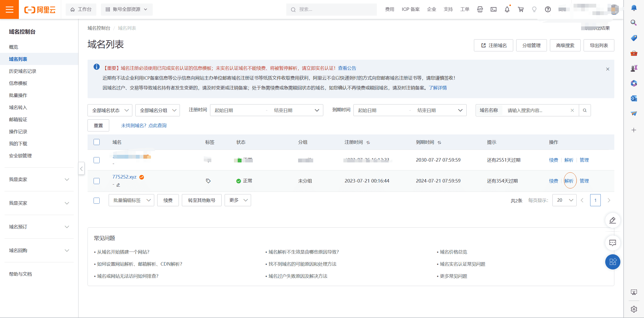The image size is (644, 318).
Task: Click the tag icon for 775252.xyz
Action: 208,181
